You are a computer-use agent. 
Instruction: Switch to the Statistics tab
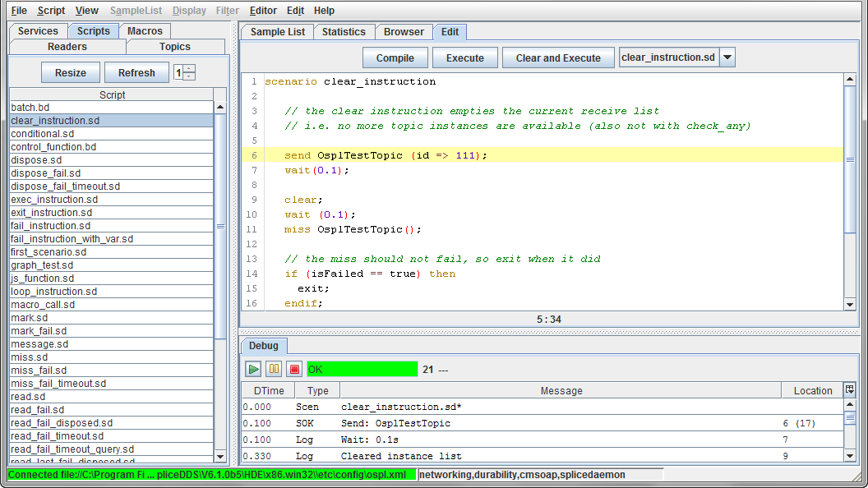click(344, 31)
